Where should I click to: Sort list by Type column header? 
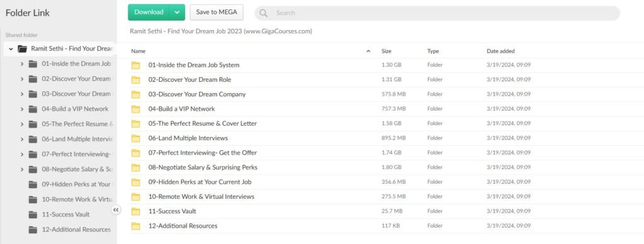point(433,52)
